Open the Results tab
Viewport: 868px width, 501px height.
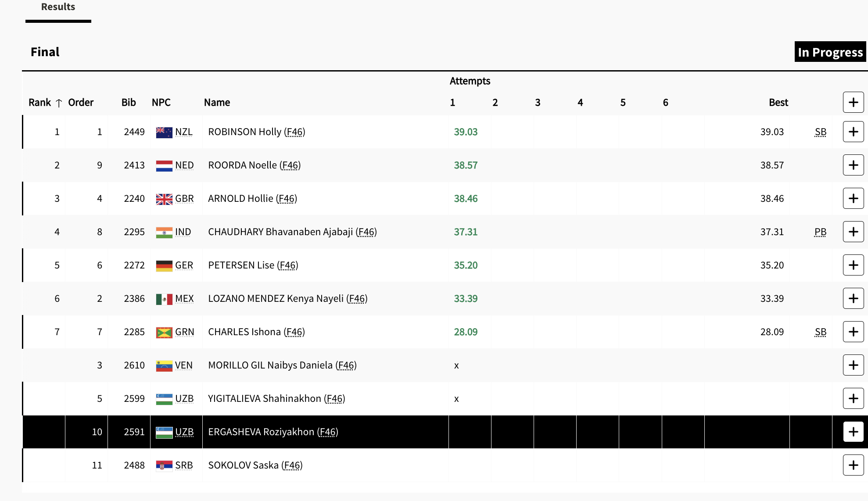58,7
